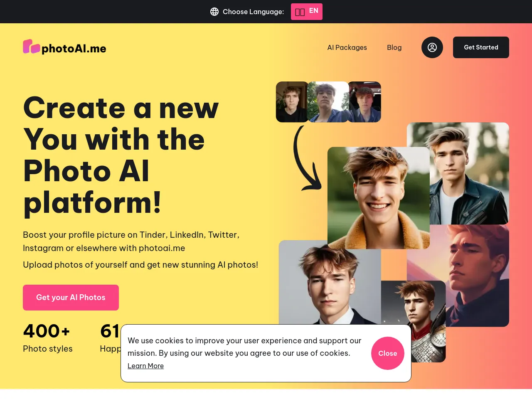Click the 400+ Photo styles stat
This screenshot has width=532, height=399.
tap(48, 338)
